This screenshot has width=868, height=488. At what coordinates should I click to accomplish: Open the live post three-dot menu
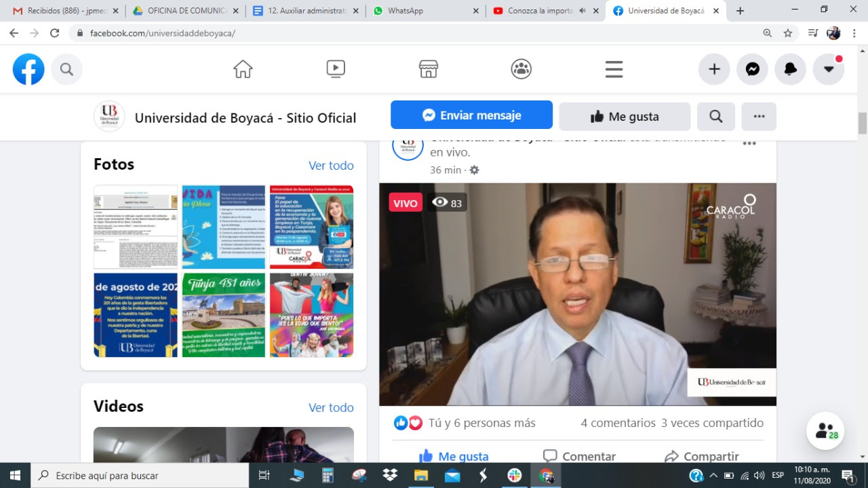(749, 144)
